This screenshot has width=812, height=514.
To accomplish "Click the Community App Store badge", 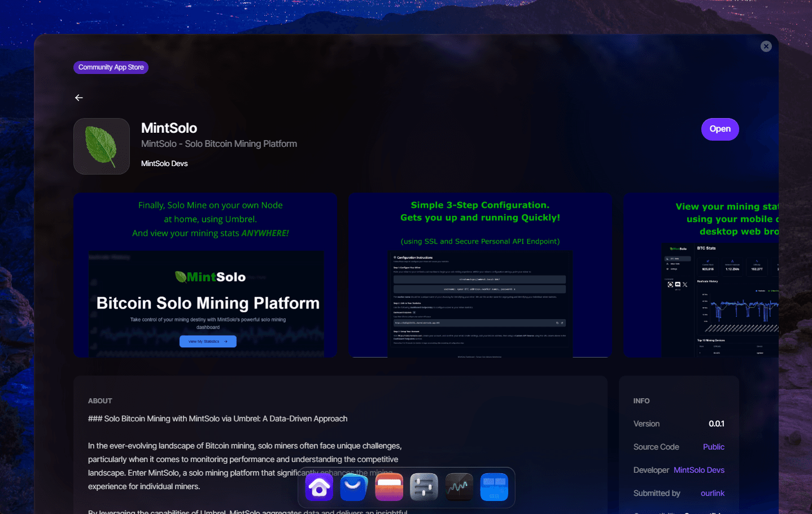I will tap(111, 67).
